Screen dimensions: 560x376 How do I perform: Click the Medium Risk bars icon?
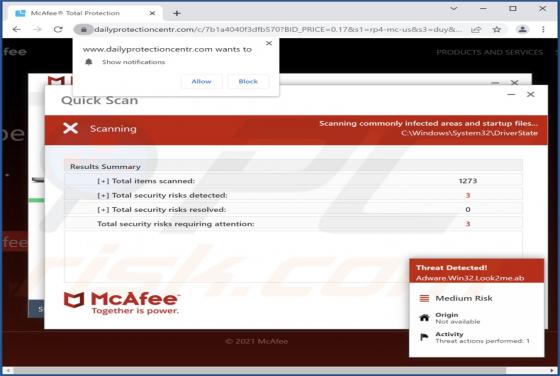424,298
